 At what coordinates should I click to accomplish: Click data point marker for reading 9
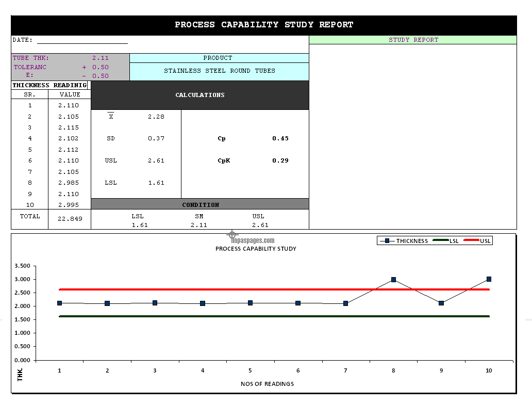441,303
